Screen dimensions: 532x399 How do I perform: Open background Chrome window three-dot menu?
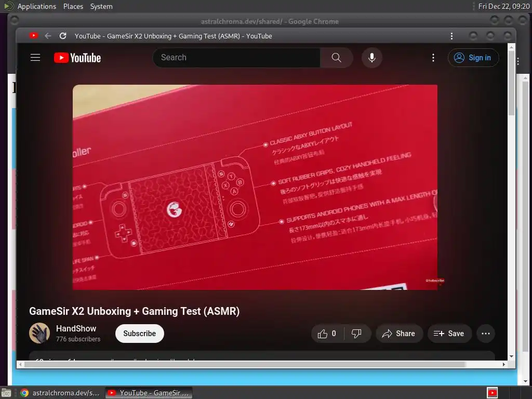518,61
